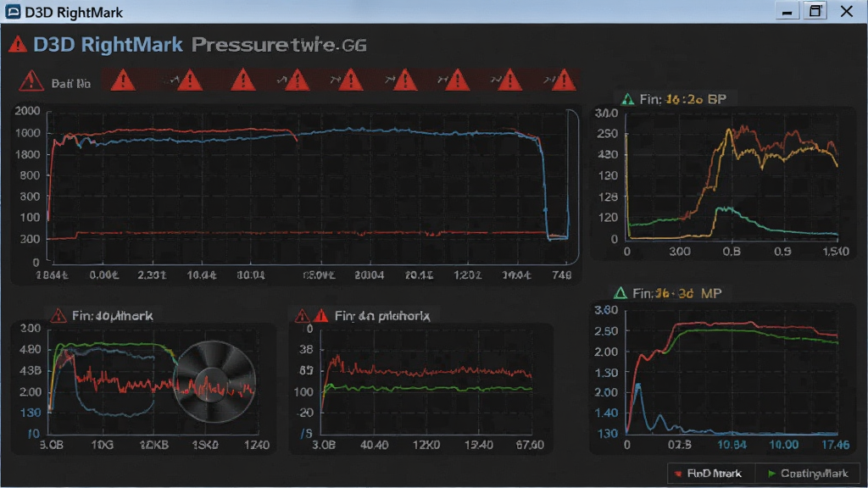Screen dimensions: 868x488
Task: Click the green triangle icon beside Fin: 36·3d MP
Action: (x=620, y=293)
